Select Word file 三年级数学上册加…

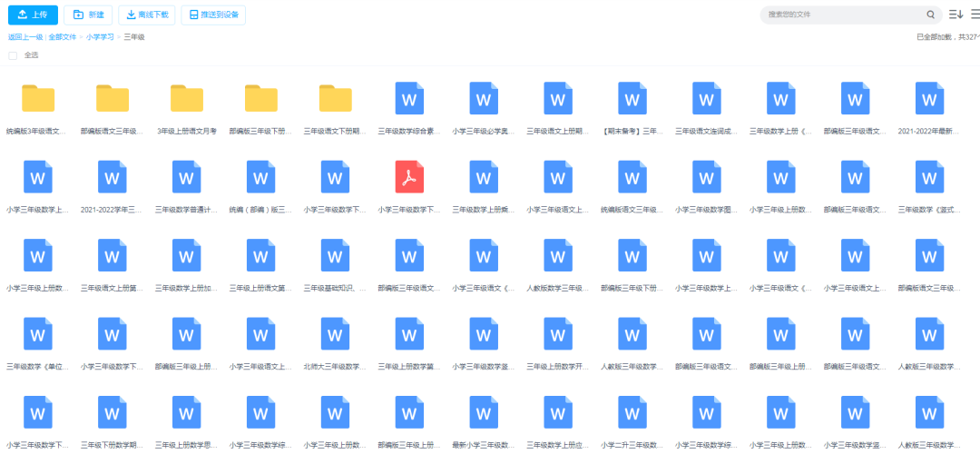(187, 255)
